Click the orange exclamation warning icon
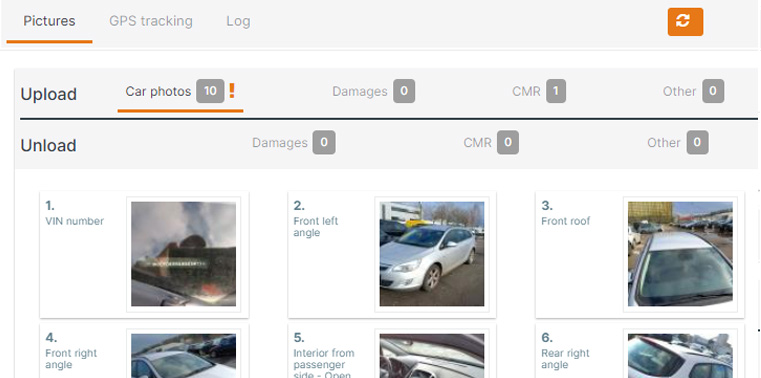The image size is (761, 378). pyautogui.click(x=232, y=91)
